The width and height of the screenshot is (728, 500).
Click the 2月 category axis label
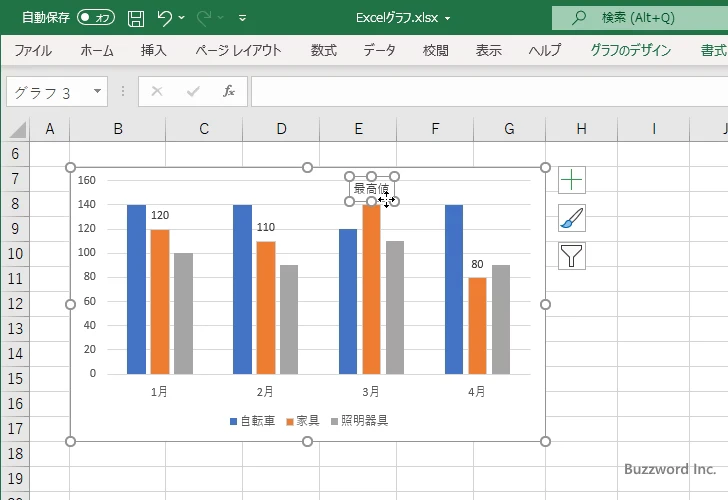pyautogui.click(x=265, y=392)
